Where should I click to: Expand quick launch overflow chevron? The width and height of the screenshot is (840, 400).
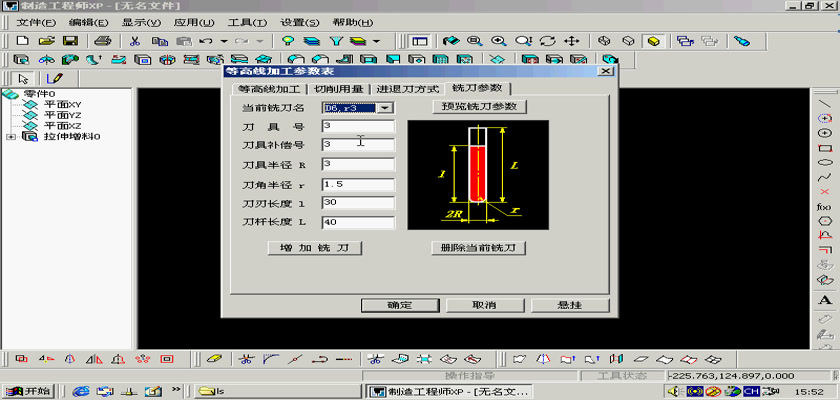pyautogui.click(x=175, y=388)
